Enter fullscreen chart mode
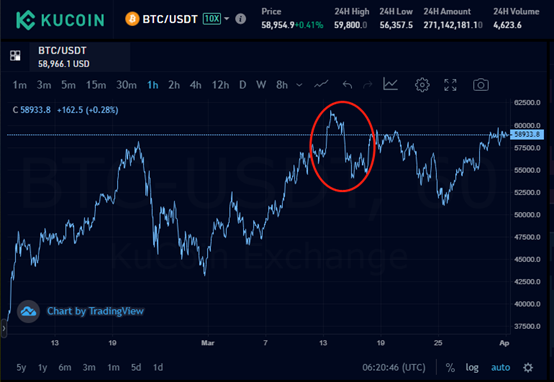 click(450, 85)
